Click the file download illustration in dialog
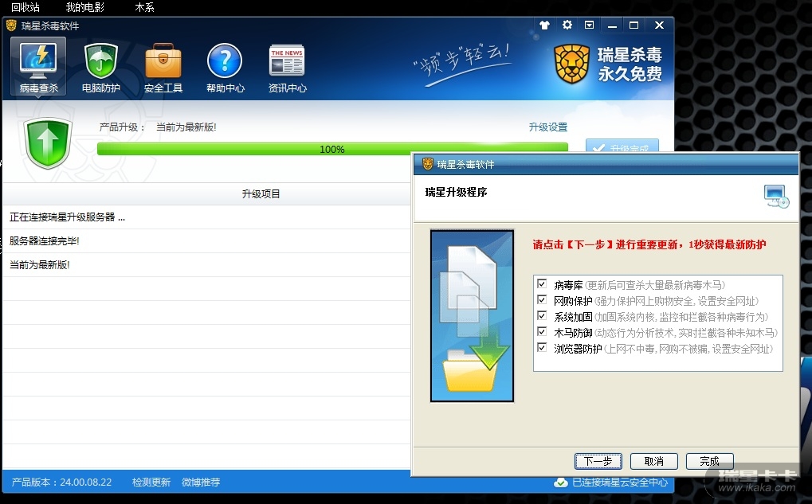The image size is (812, 504). 473,315
